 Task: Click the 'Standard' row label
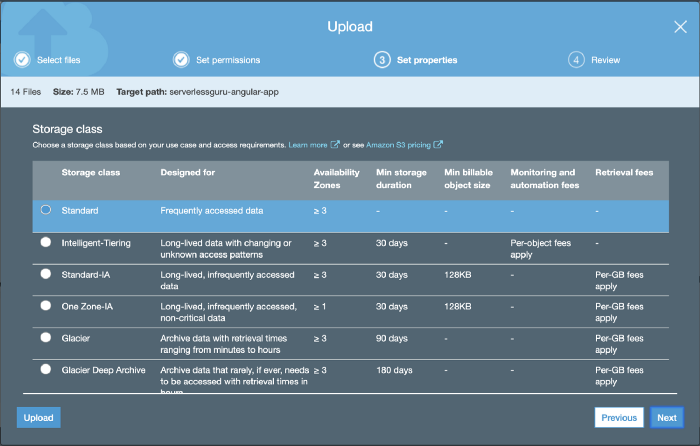pyautogui.click(x=80, y=211)
